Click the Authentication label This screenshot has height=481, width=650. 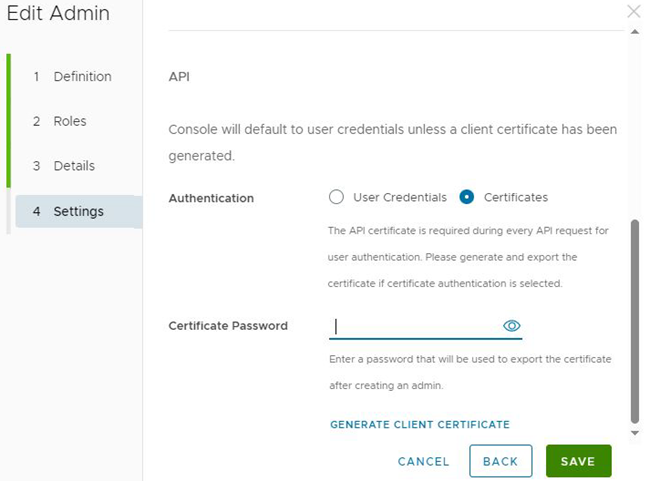pyautogui.click(x=211, y=198)
